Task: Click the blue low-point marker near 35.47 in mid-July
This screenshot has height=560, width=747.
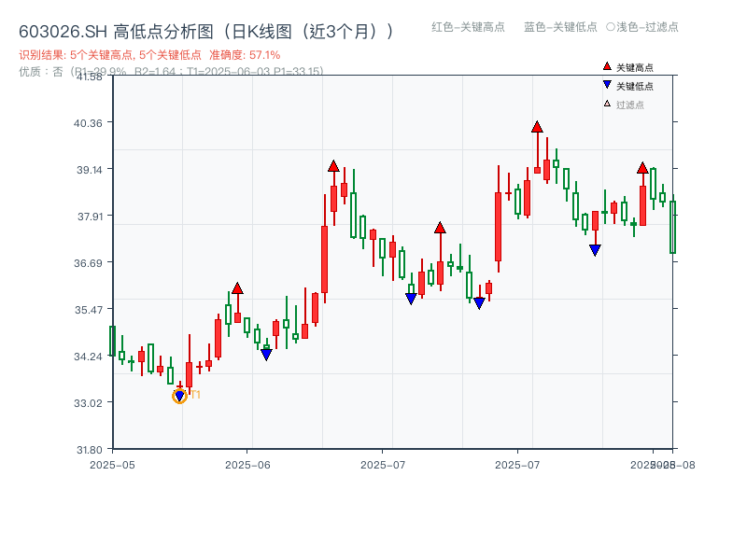Action: tap(480, 302)
